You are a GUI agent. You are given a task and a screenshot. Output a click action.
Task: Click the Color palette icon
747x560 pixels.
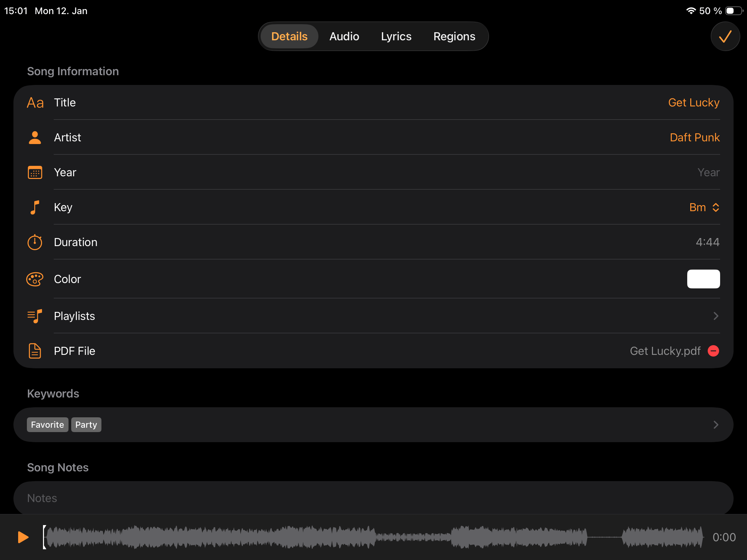(35, 279)
